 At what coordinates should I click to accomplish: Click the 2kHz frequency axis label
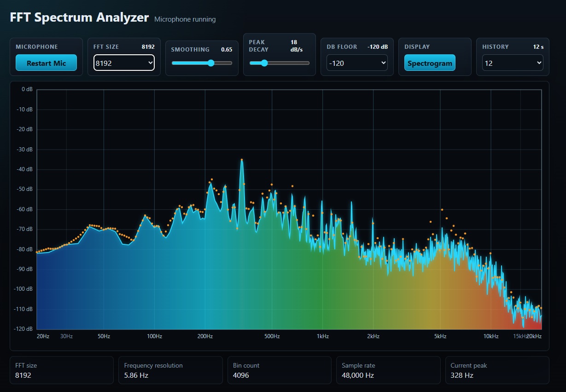(x=373, y=336)
